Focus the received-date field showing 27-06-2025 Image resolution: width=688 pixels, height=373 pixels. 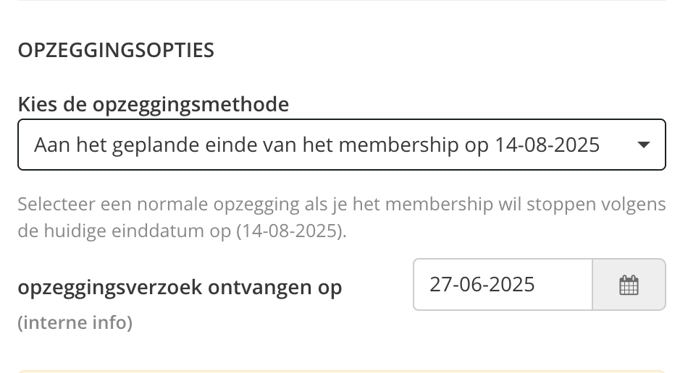503,284
